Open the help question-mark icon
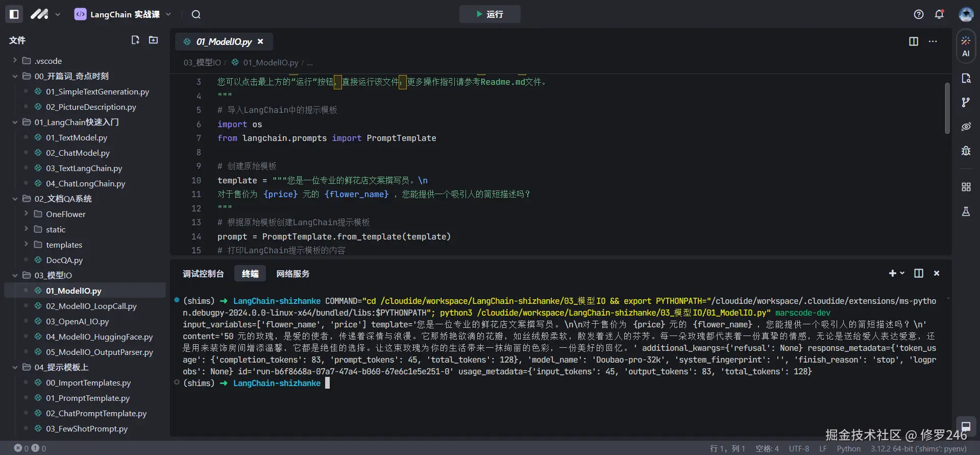Screen dimensions: 980x455 pos(919,14)
